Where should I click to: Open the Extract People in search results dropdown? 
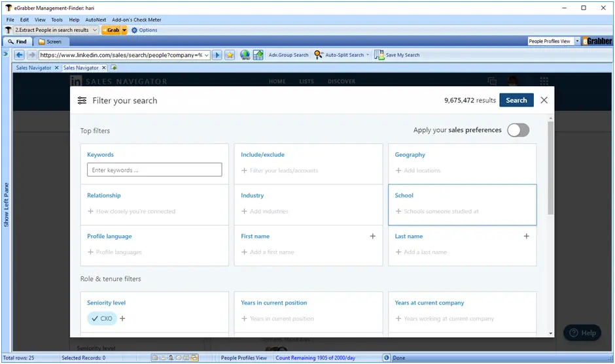click(x=94, y=30)
